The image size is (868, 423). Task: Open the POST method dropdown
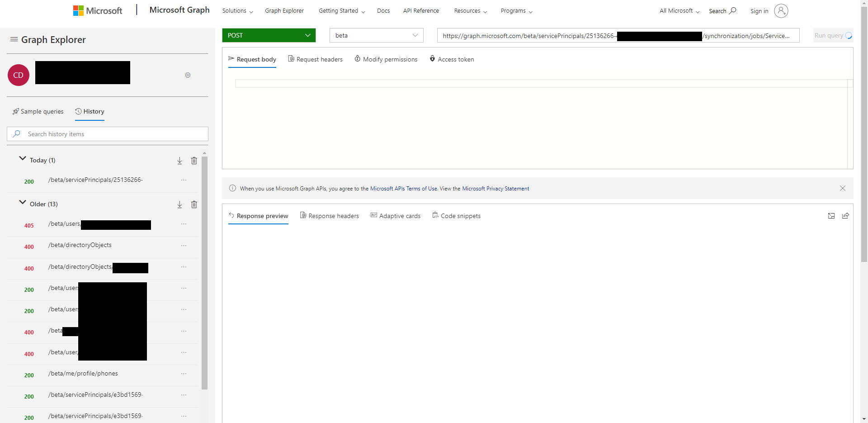[307, 35]
